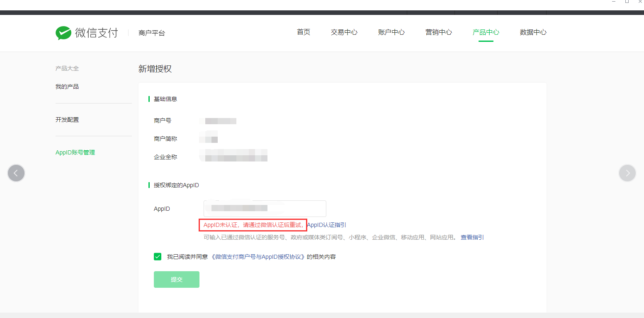
Task: Go to next image with right arrow
Action: tap(627, 173)
